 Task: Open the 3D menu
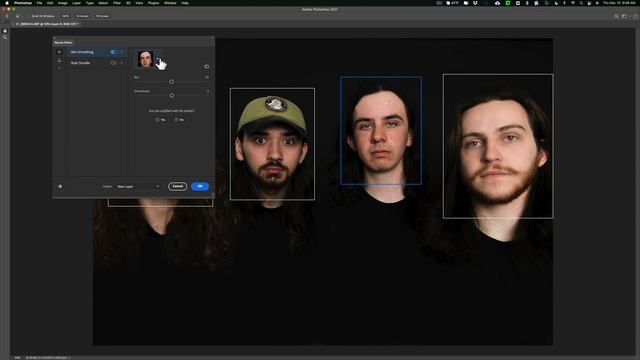click(x=128, y=3)
